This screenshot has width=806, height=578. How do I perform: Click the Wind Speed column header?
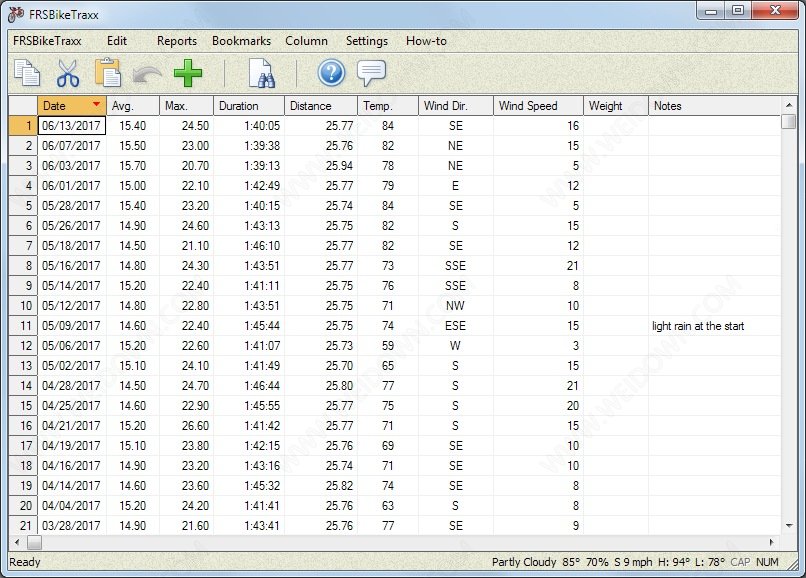(x=538, y=106)
